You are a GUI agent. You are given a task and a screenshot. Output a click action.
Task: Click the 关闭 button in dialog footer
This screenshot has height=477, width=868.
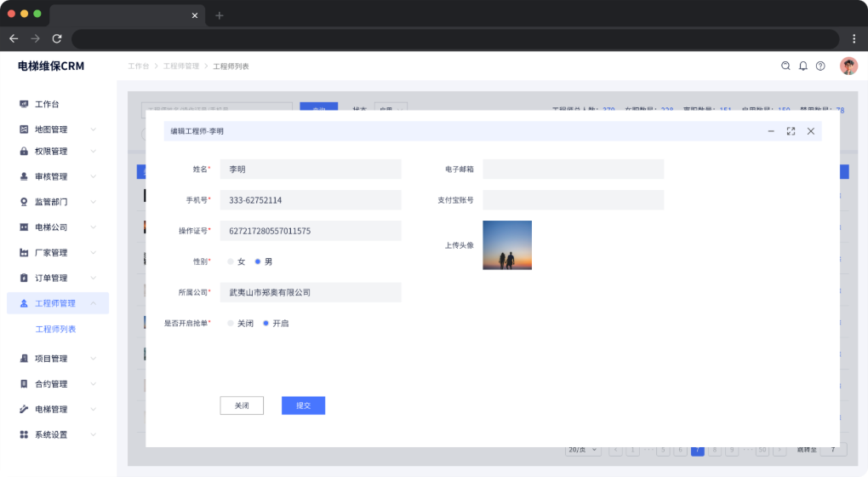[242, 405]
